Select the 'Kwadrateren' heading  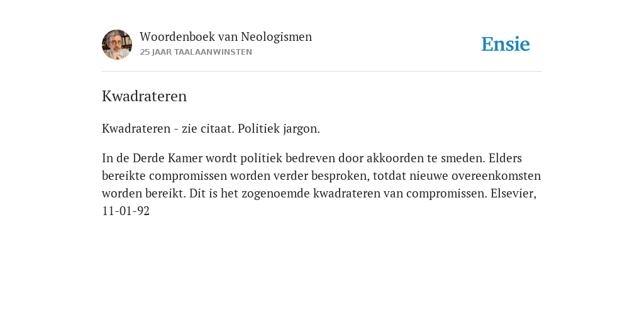[144, 96]
